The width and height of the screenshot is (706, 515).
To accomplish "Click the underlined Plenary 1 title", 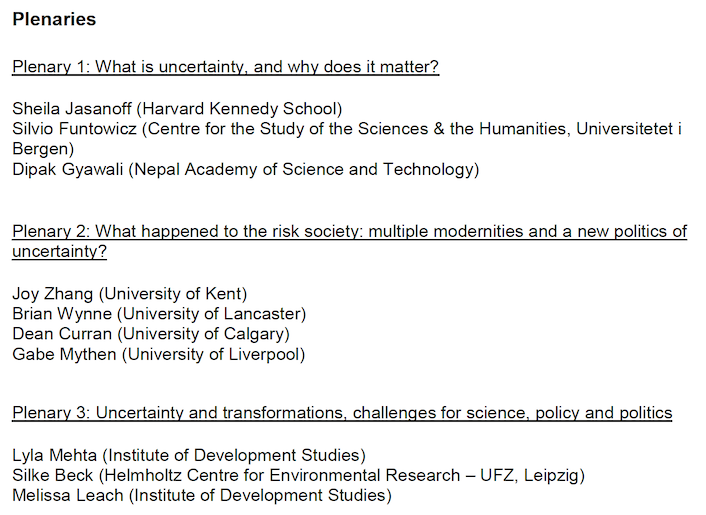I will point(226,67).
